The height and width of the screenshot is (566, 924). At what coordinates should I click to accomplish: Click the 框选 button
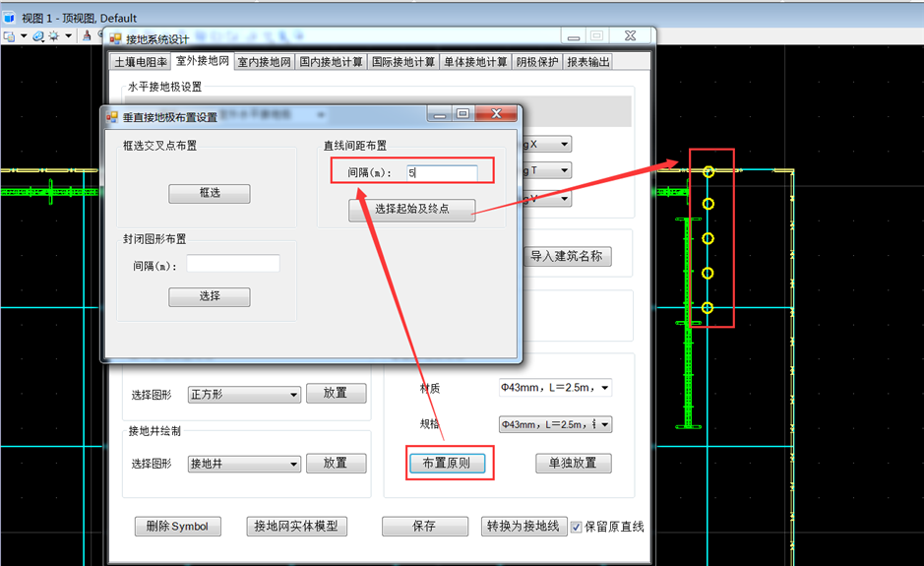210,193
